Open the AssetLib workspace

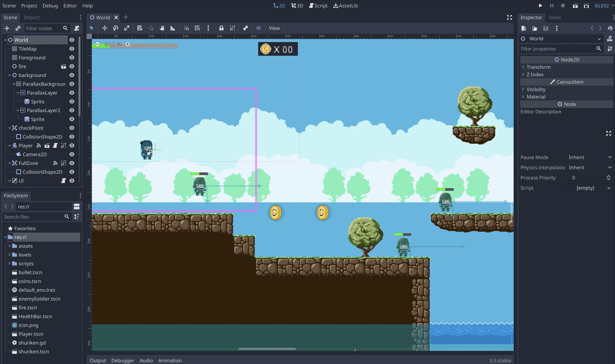pyautogui.click(x=346, y=6)
